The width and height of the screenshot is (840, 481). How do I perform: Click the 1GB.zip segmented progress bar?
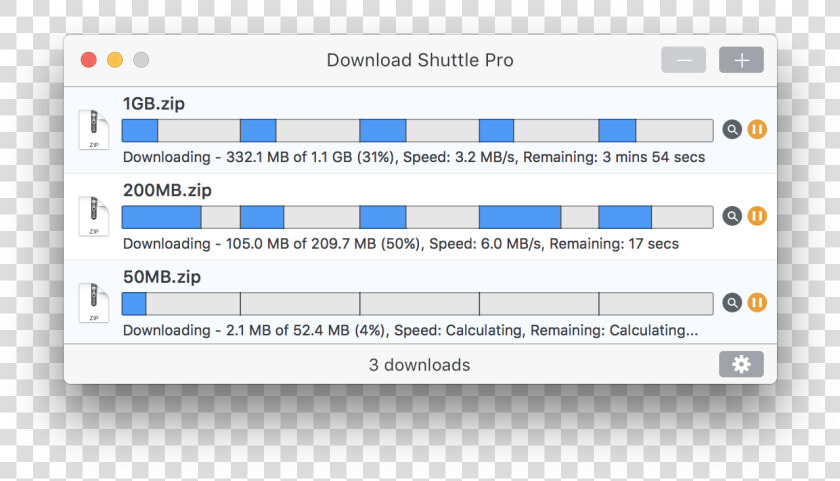(x=417, y=131)
